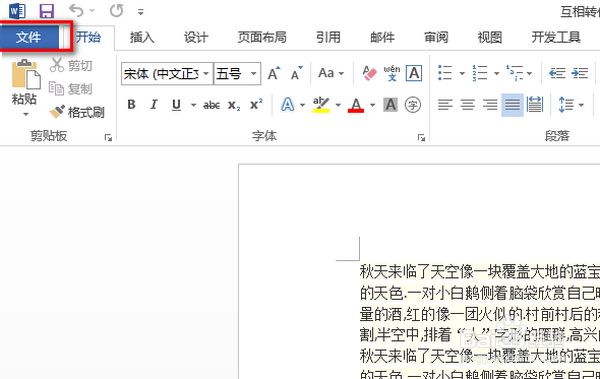600x379 pixels.
Task: Click the Decrease Indent icon
Action: point(557,73)
